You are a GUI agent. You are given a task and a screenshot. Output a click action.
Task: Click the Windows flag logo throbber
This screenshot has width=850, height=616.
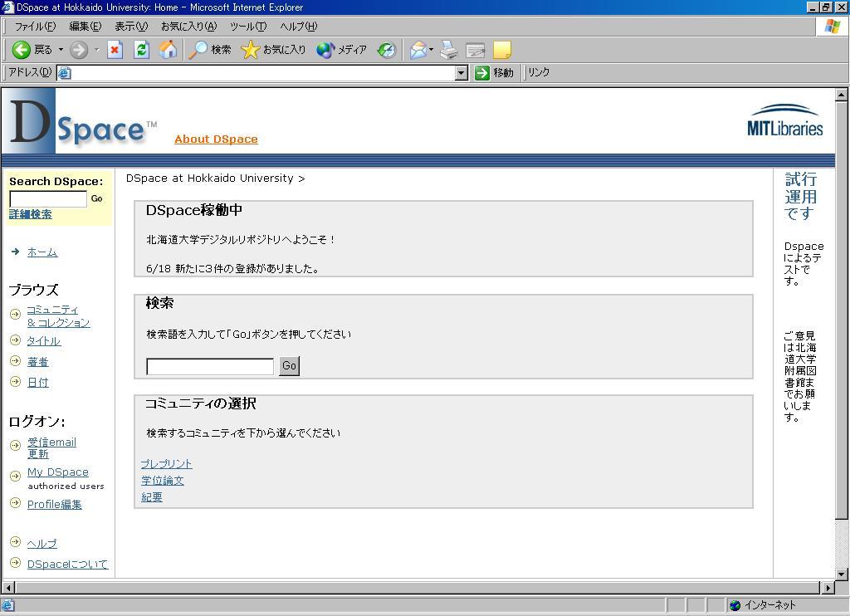point(832,26)
